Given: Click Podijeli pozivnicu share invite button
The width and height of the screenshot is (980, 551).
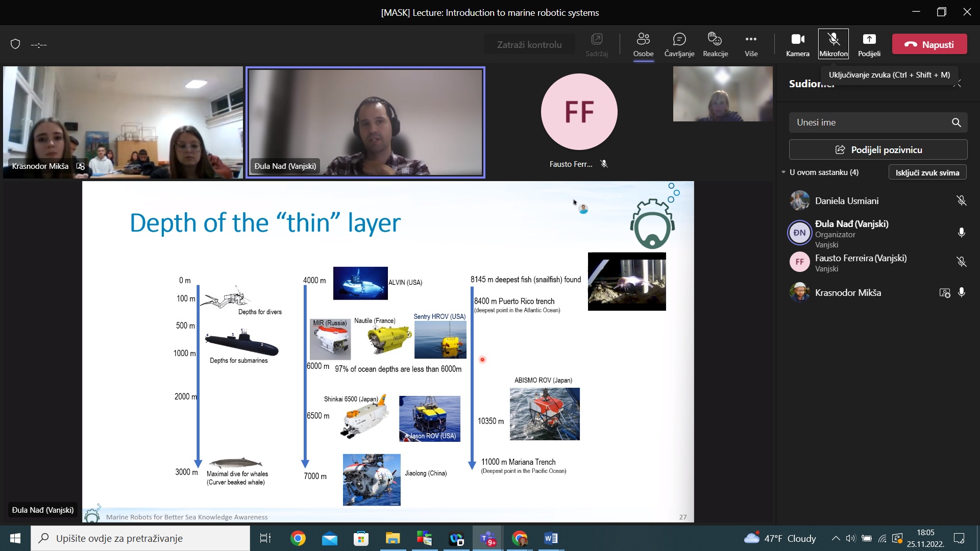Looking at the screenshot, I should [878, 149].
